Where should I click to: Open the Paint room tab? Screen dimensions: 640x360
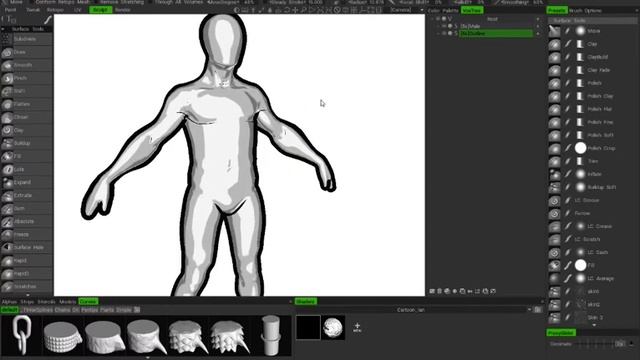tap(10, 10)
